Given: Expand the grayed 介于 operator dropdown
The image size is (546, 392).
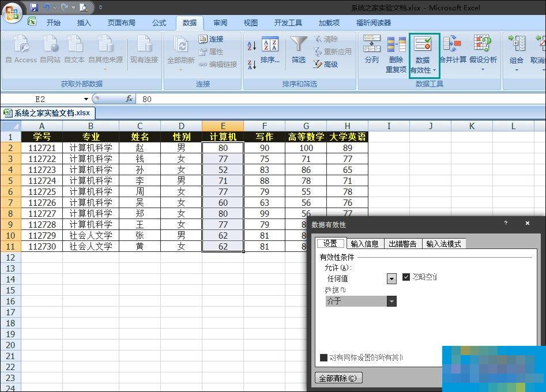Looking at the screenshot, I should [391, 301].
